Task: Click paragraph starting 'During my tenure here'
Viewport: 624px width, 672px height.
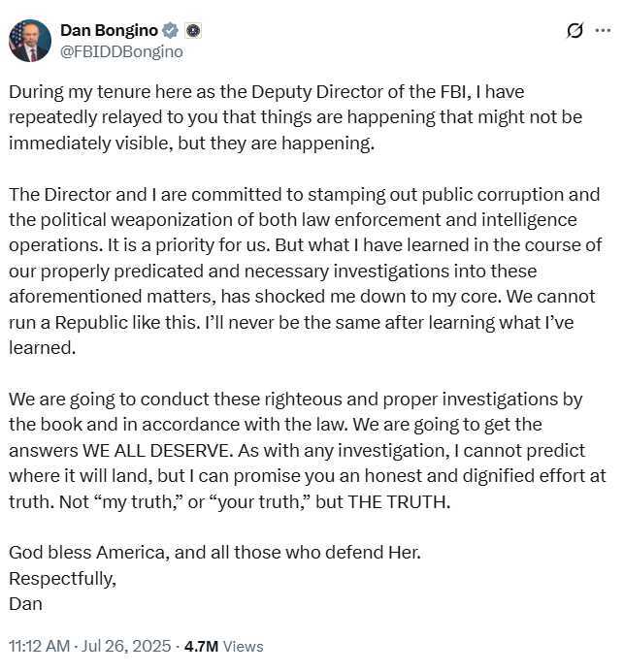Action: [295, 117]
